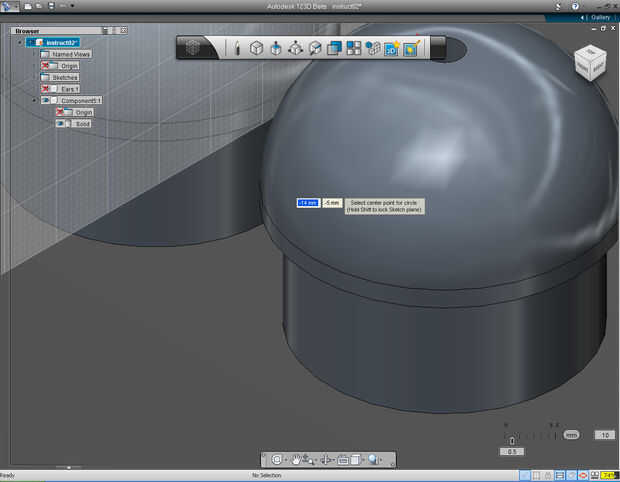Open the cube-with-arrows modify tool
The image size is (620, 482).
tap(295, 48)
